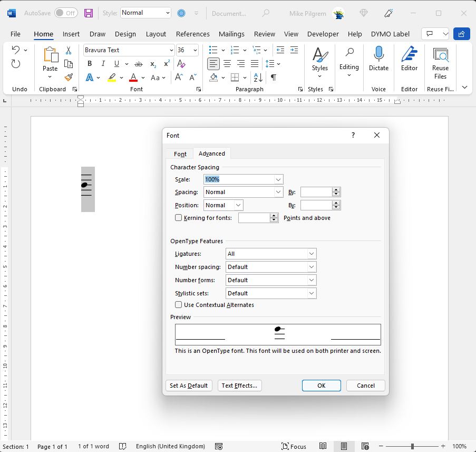Open the font size dropdown
The height and width of the screenshot is (452, 476).
(195, 50)
